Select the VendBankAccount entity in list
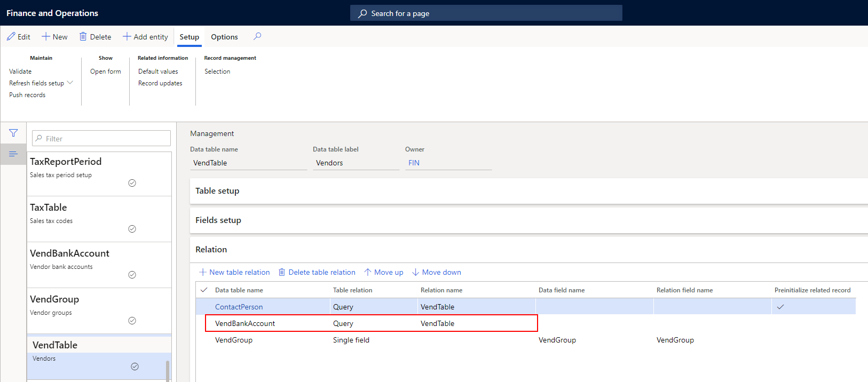Screen dimensions: 868x382 pyautogui.click(x=69, y=254)
